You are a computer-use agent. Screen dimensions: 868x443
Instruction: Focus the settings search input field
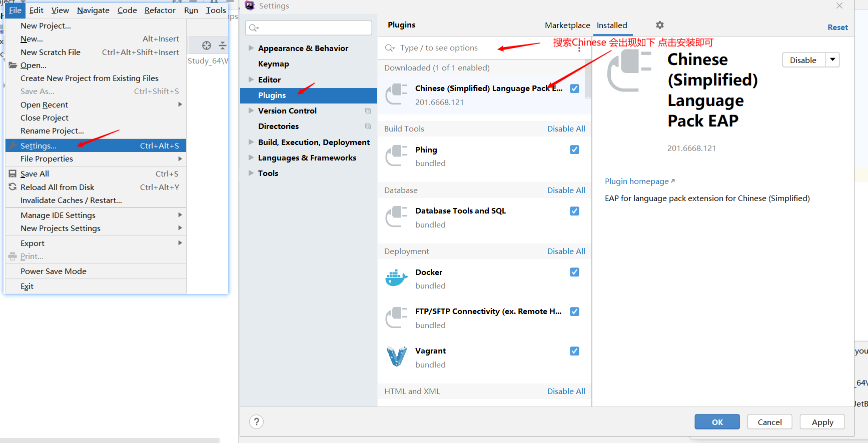[309, 28]
